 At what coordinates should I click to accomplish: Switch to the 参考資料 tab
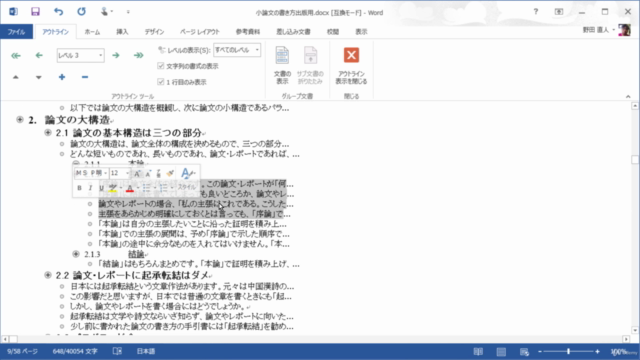point(248,31)
